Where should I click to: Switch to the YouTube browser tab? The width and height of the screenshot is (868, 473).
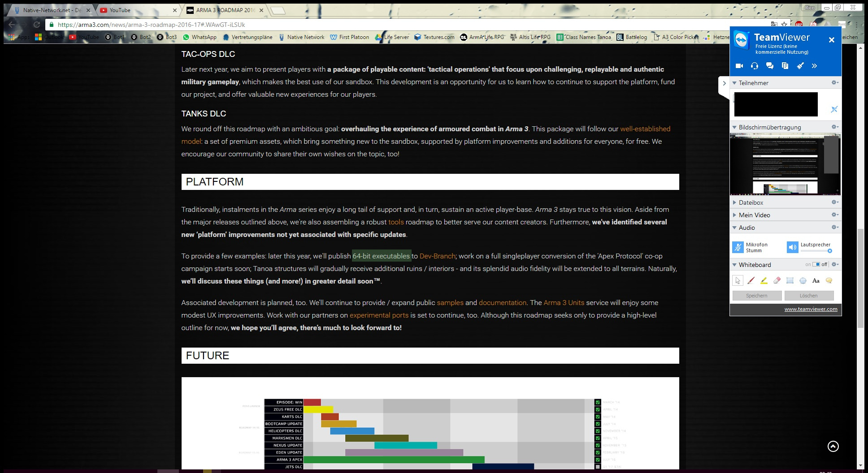135,10
